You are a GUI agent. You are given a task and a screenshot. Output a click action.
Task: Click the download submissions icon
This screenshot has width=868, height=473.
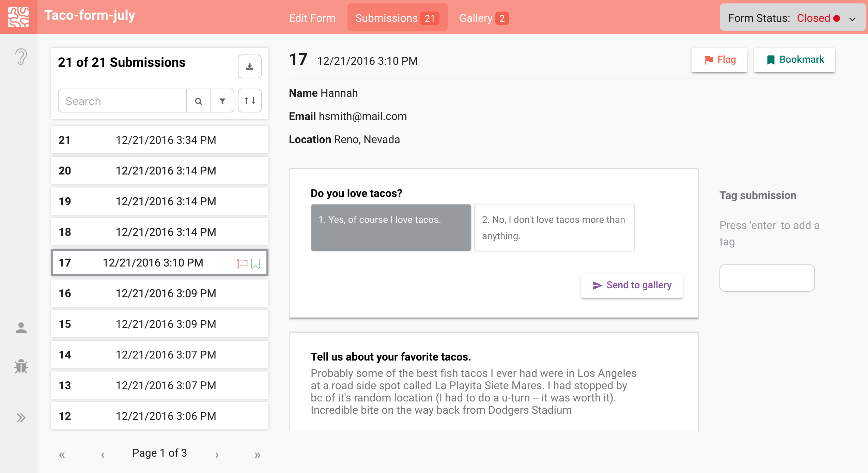[x=249, y=66]
